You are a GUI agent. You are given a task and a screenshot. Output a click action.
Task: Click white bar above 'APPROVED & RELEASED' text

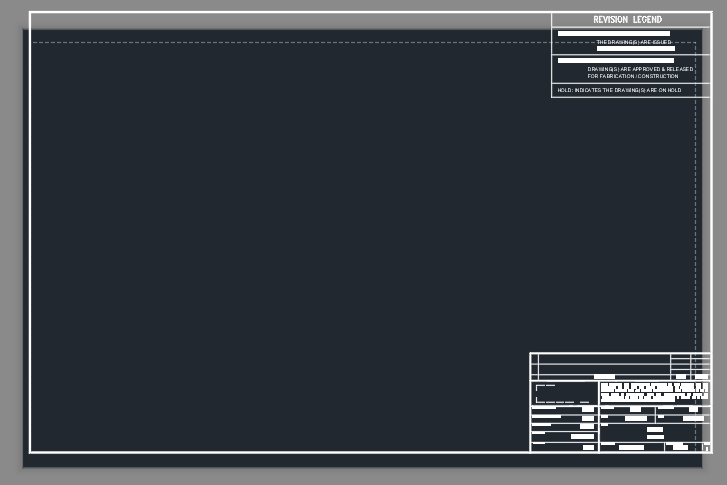601,61
